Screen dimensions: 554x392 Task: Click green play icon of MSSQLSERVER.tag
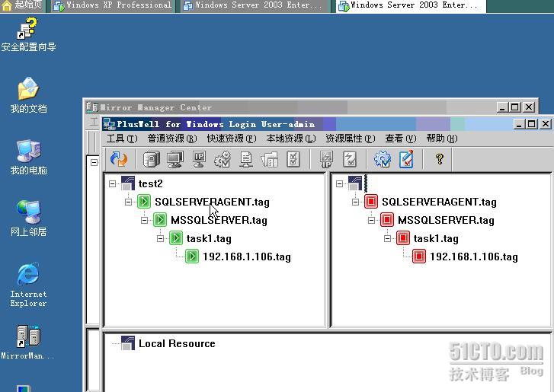tap(160, 220)
